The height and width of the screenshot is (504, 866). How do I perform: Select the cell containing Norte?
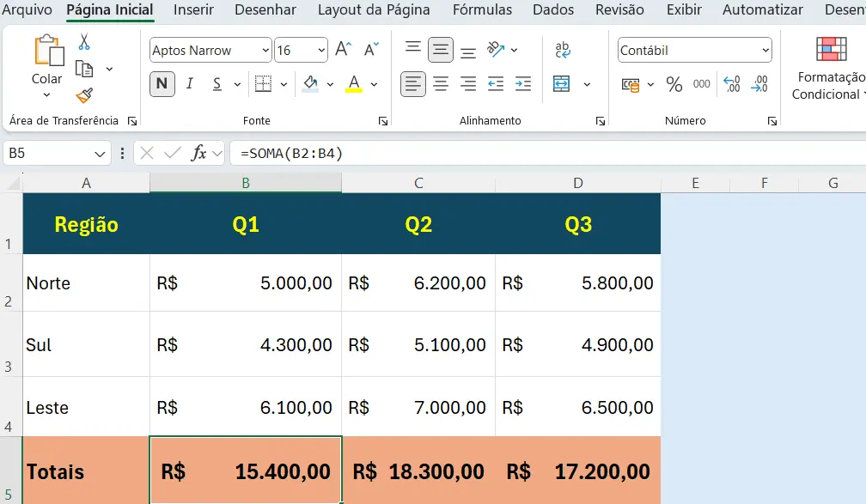click(x=86, y=283)
